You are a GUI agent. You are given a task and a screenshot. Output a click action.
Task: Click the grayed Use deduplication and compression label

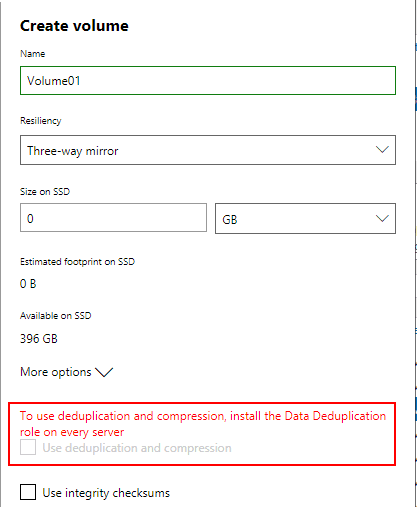(x=137, y=448)
